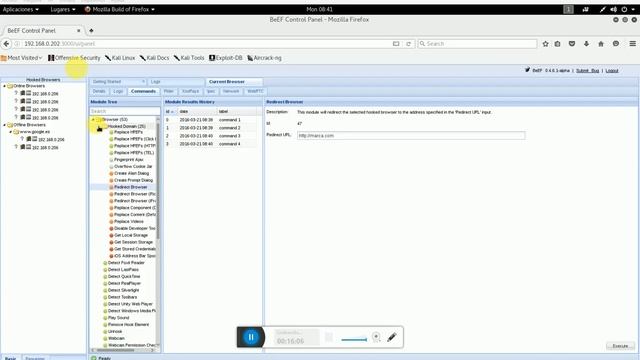Click the Module Tree vertical scrollbar
Image resolution: width=640 pixels, height=360 pixels.
[158, 180]
